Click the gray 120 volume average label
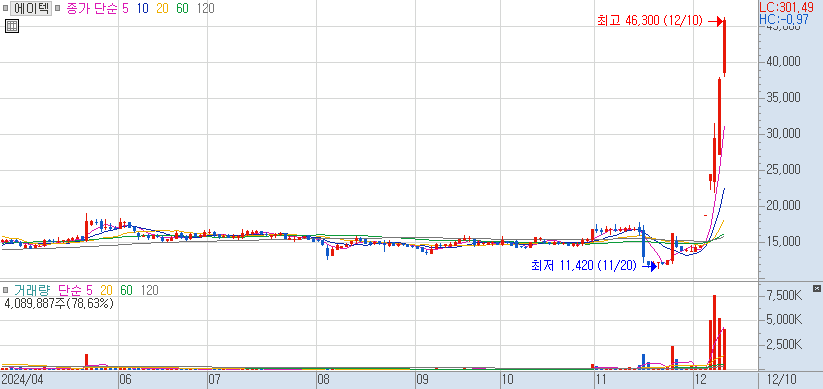This screenshot has width=823, height=389. point(149,290)
